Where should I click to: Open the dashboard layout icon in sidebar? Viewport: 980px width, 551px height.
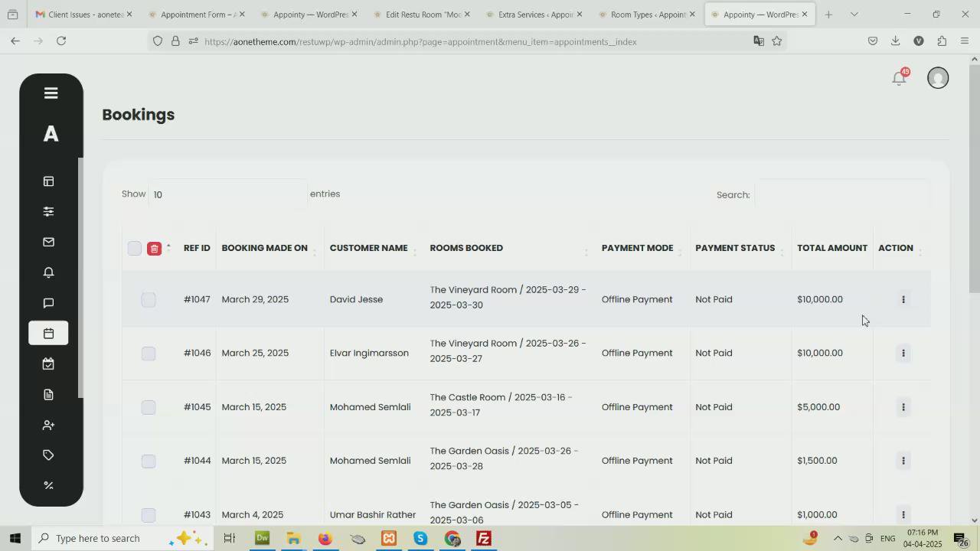(x=48, y=181)
